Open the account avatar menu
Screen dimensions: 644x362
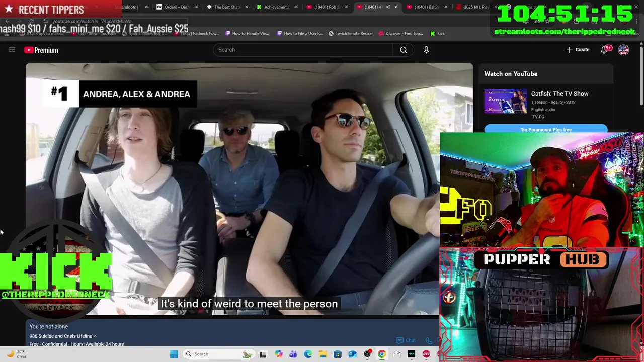[x=623, y=50]
